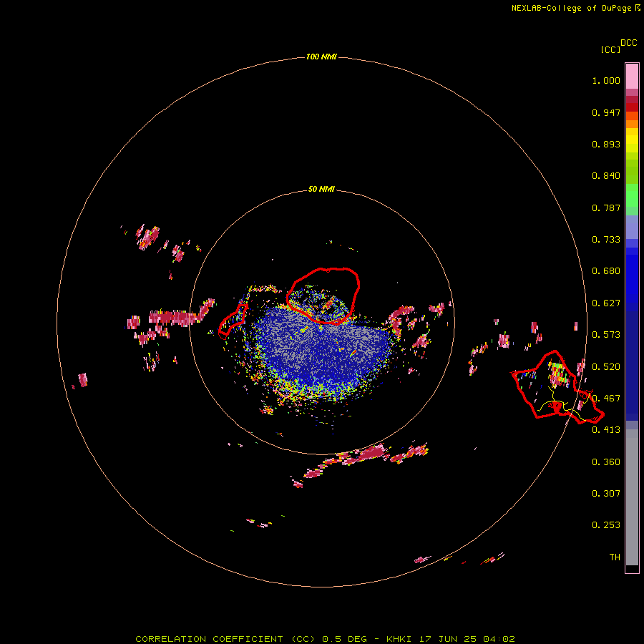
Task: Pick the gray legend color segment
Action: pyautogui.click(x=632, y=497)
